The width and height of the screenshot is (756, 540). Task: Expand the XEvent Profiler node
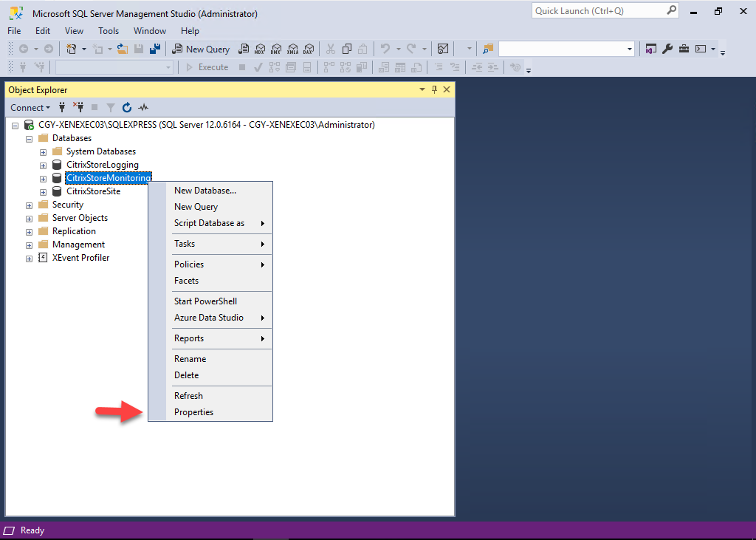click(29, 259)
